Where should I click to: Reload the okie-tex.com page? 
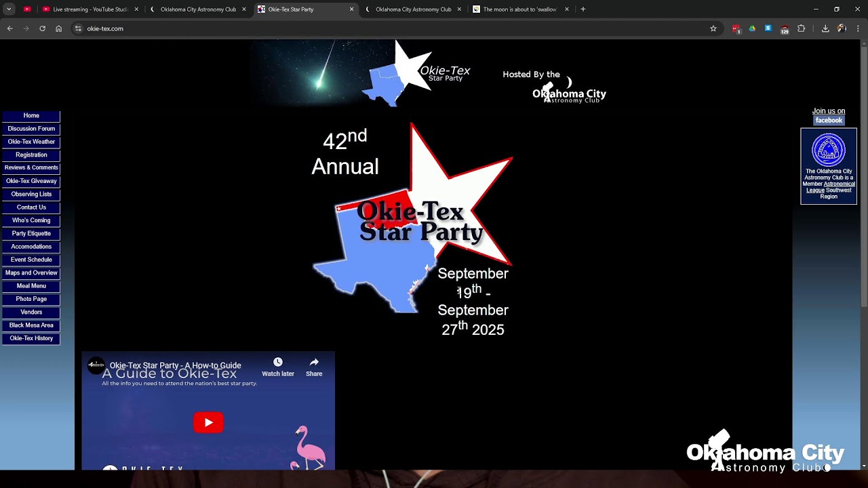point(42,28)
